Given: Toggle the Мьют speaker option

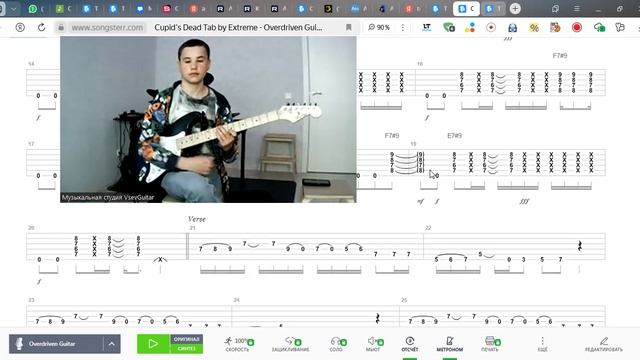Looking at the screenshot, I should tap(373, 344).
